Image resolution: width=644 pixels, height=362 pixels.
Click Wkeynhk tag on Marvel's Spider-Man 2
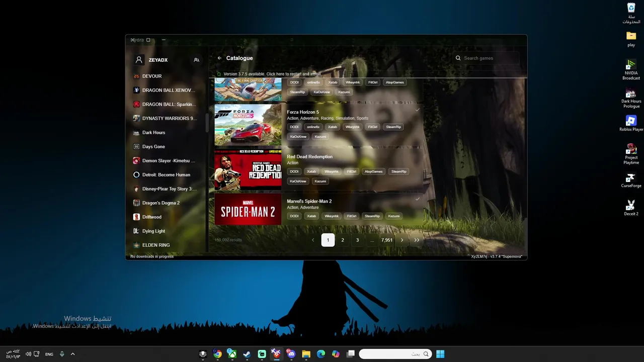pyautogui.click(x=332, y=216)
